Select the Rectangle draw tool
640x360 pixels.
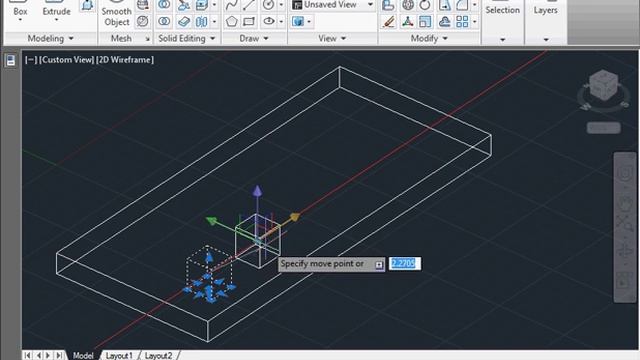point(249,21)
